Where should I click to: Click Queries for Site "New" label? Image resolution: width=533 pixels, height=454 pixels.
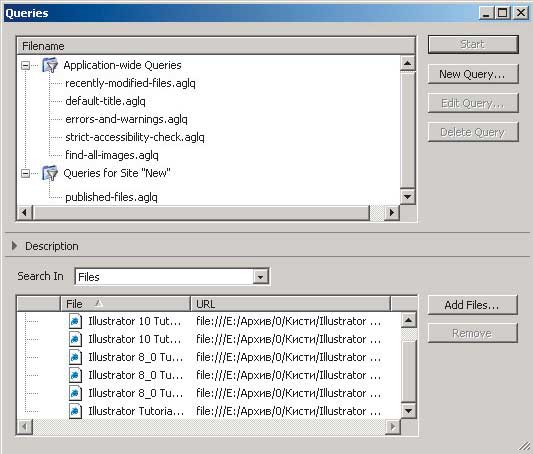coord(117,173)
